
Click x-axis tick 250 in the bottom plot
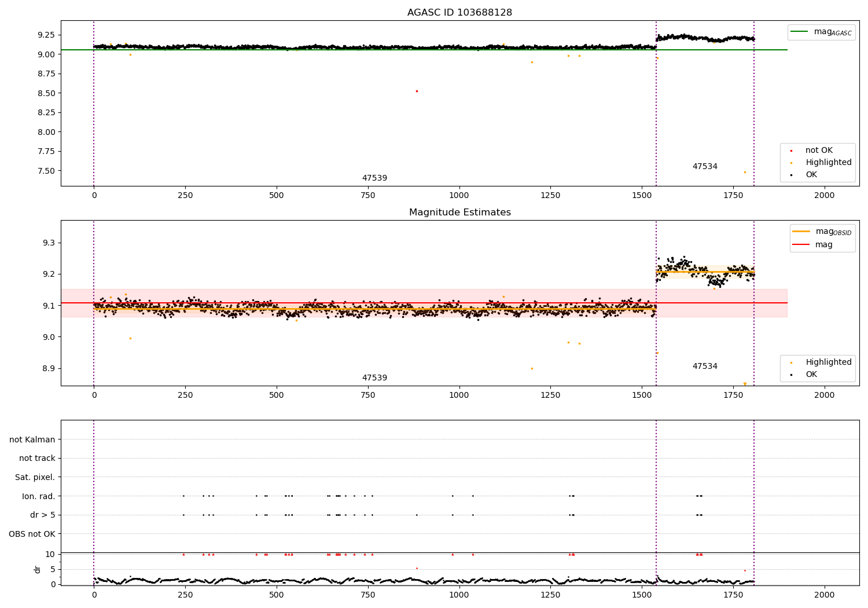[185, 595]
